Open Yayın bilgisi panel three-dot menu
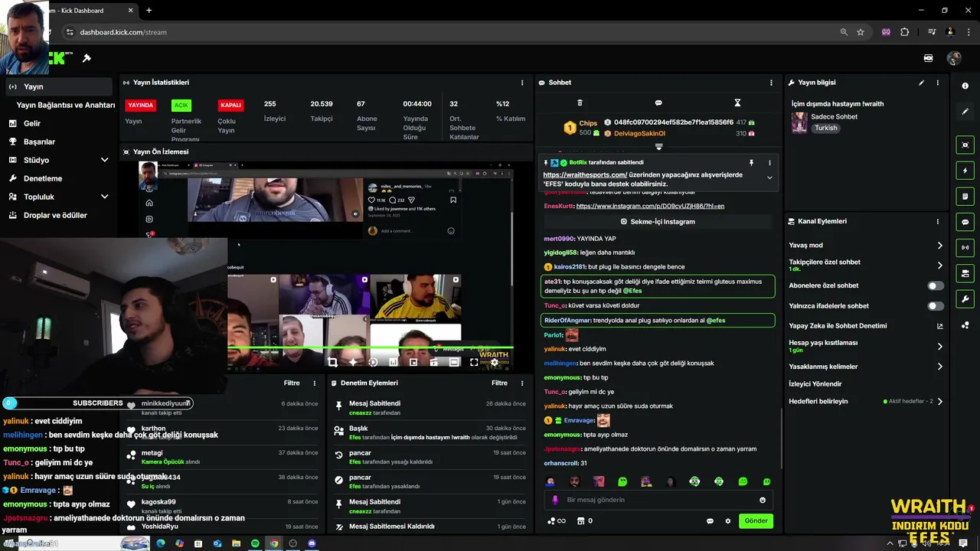This screenshot has width=980, height=551. pos(938,83)
